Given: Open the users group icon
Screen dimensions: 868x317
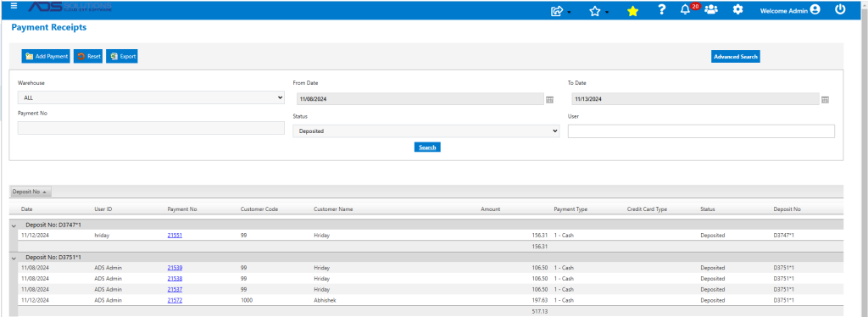Looking at the screenshot, I should (x=711, y=9).
